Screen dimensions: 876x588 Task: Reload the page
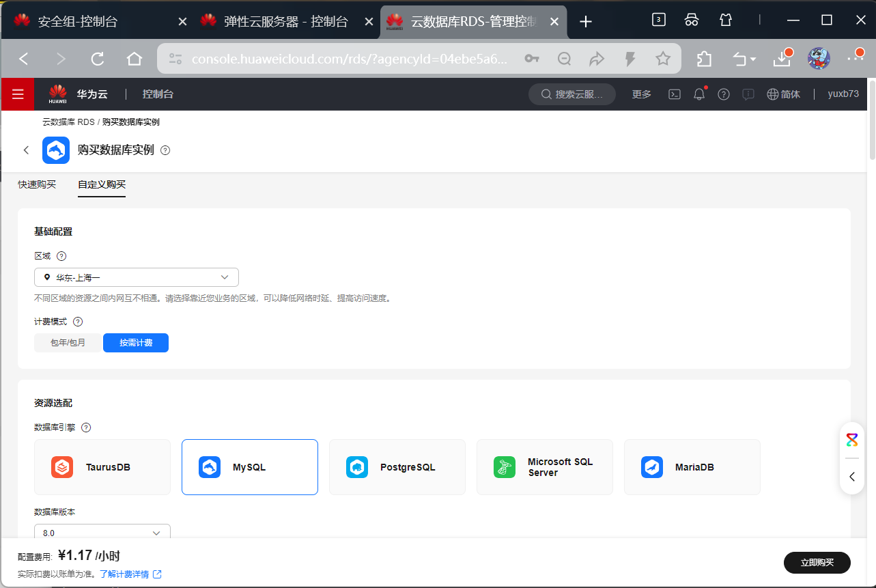coord(98,59)
